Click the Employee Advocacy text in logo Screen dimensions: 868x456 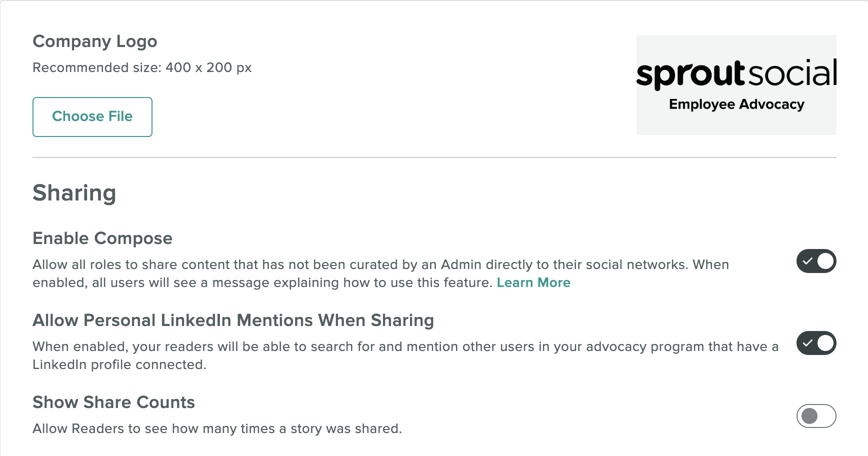tap(736, 104)
